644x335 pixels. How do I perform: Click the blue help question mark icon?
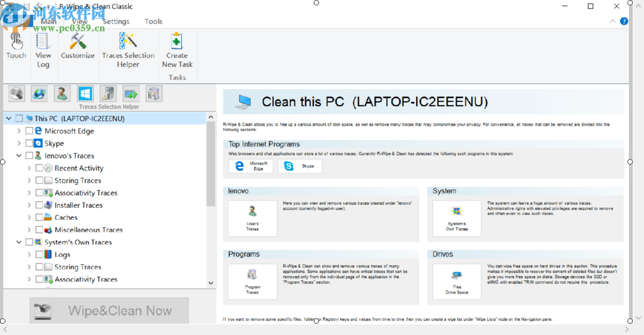point(624,22)
